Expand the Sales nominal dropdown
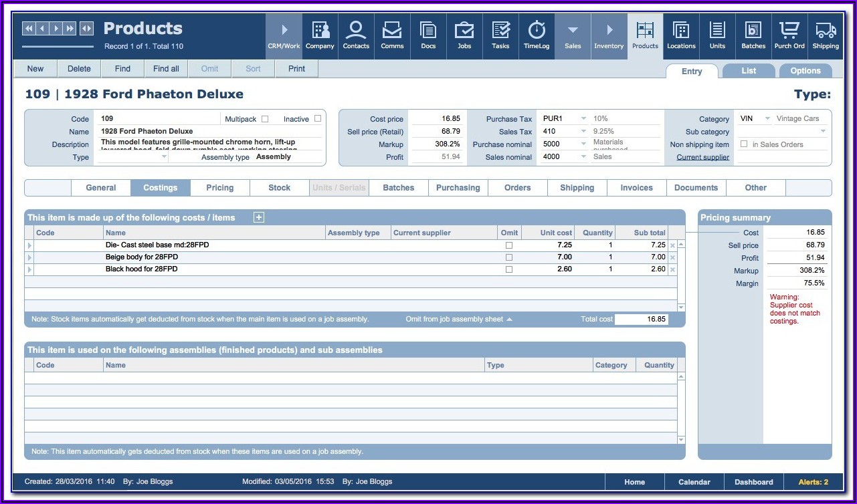This screenshot has width=857, height=504. tap(583, 157)
